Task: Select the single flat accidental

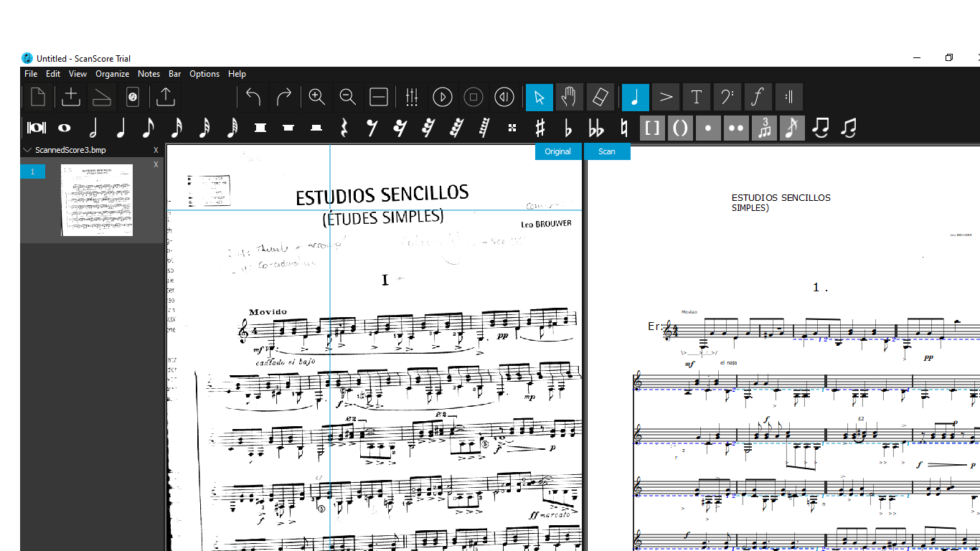Action: (x=568, y=128)
